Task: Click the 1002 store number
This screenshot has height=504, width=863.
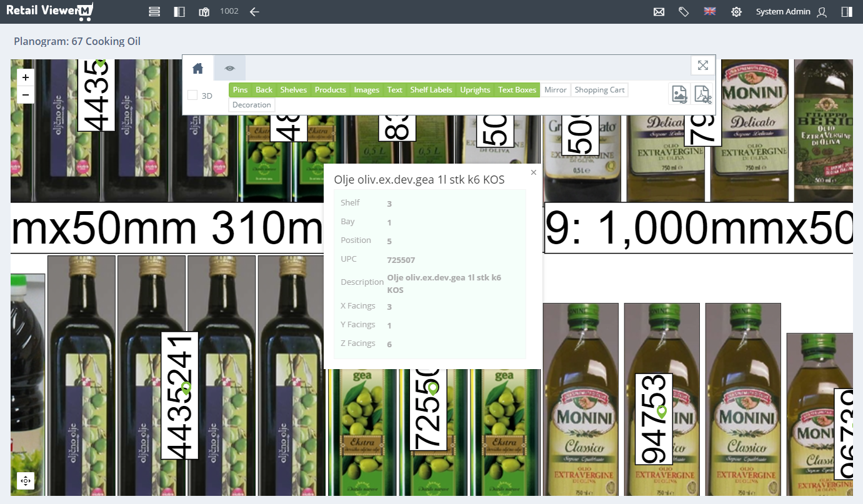Action: 229,11
